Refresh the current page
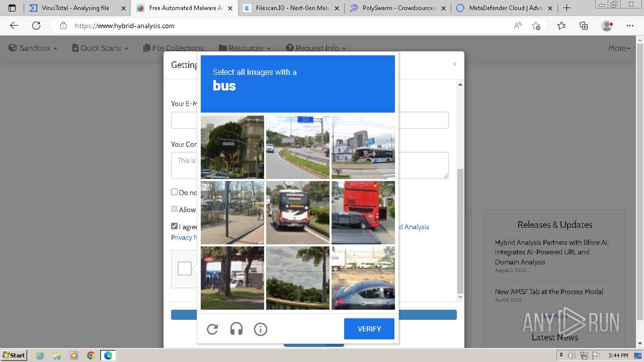The height and width of the screenshot is (362, 644). (36, 26)
